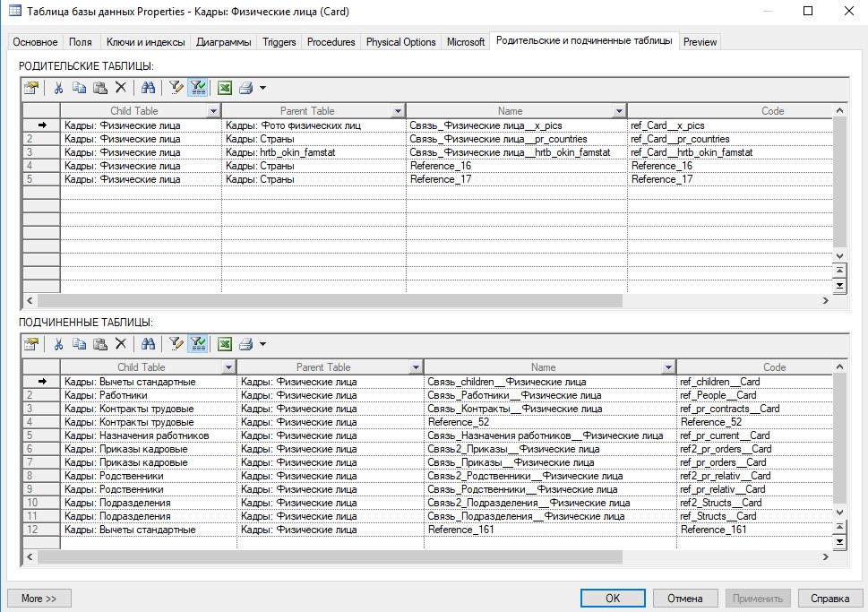The image size is (868, 612).
Task: Copy selected row in the child tables toolbar
Action: click(79, 344)
